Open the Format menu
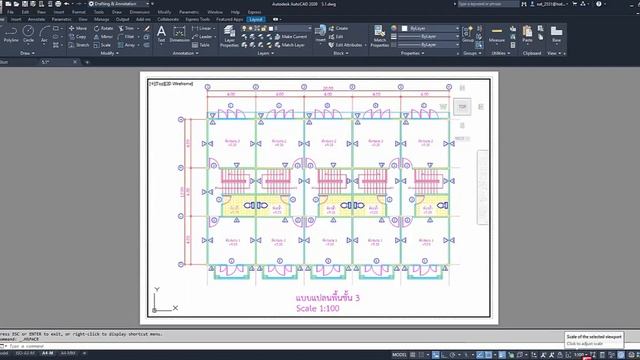 [79, 12]
